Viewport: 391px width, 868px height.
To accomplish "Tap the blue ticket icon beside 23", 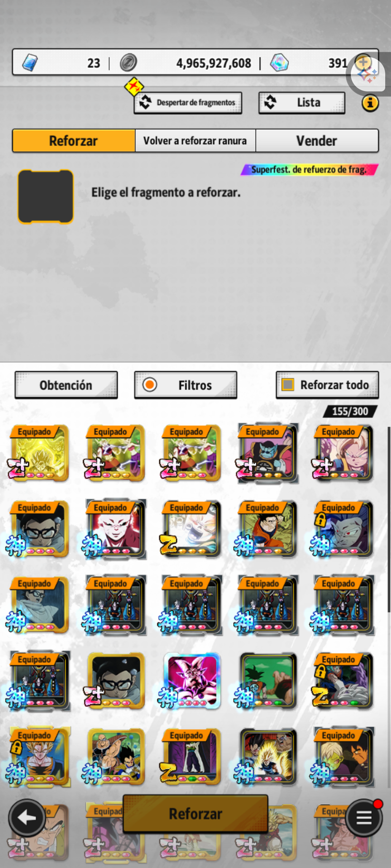I will [30, 63].
